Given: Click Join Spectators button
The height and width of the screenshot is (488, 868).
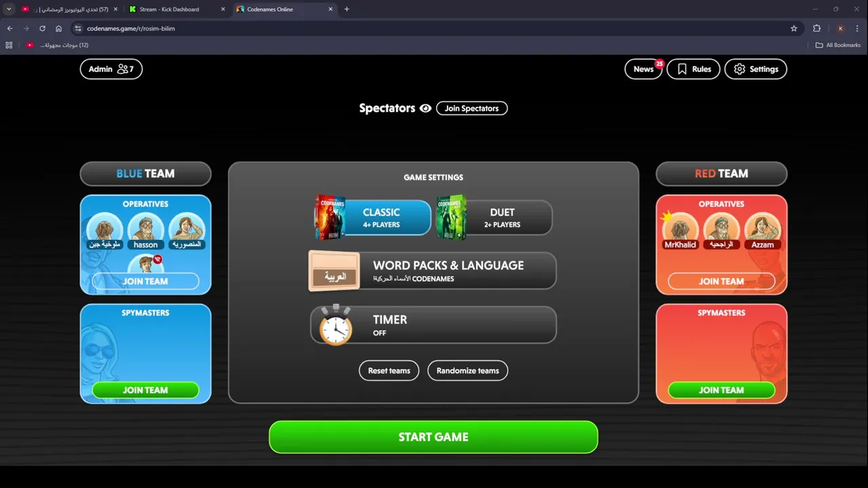Looking at the screenshot, I should coord(471,108).
